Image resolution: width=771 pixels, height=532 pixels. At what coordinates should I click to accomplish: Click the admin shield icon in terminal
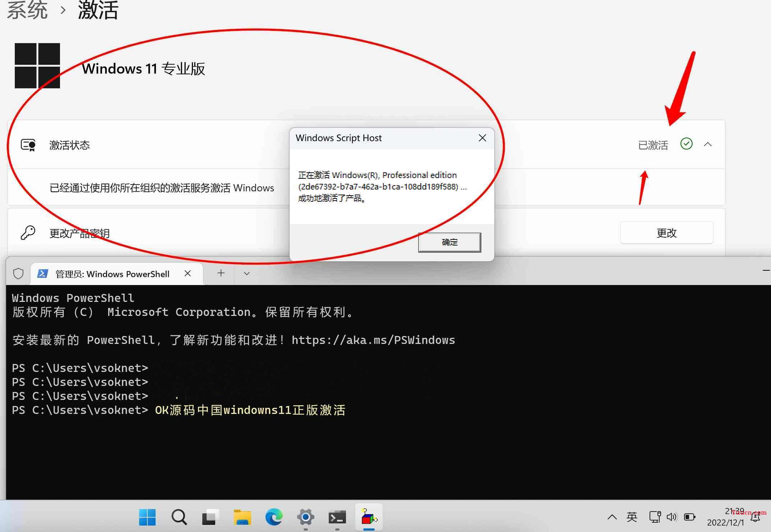click(18, 274)
